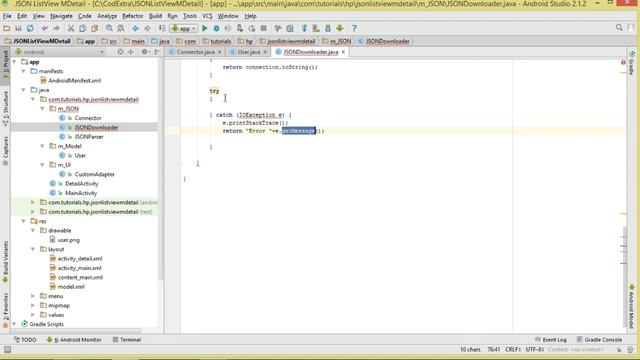Collapse the m_Model package arrow
640x360 pixels.
(42, 146)
